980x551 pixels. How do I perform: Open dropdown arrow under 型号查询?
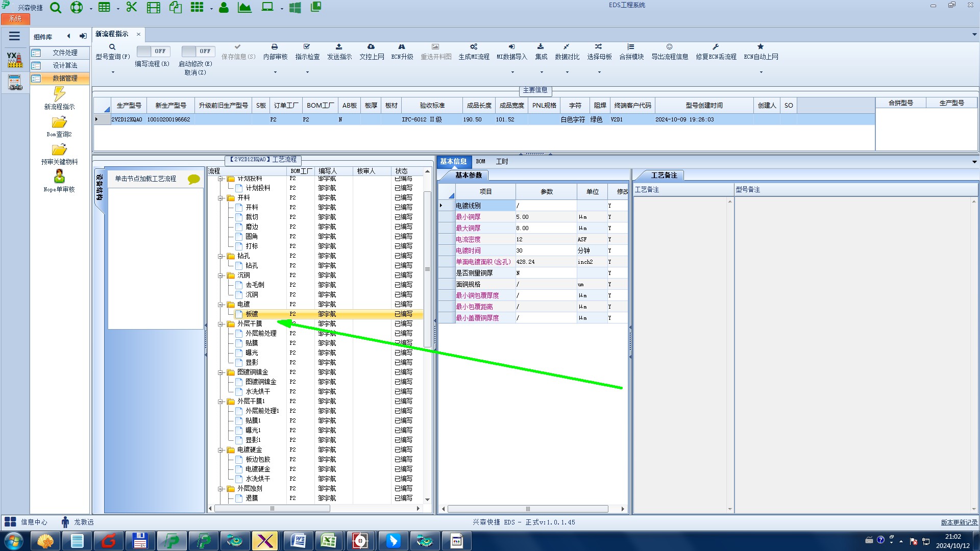(113, 72)
